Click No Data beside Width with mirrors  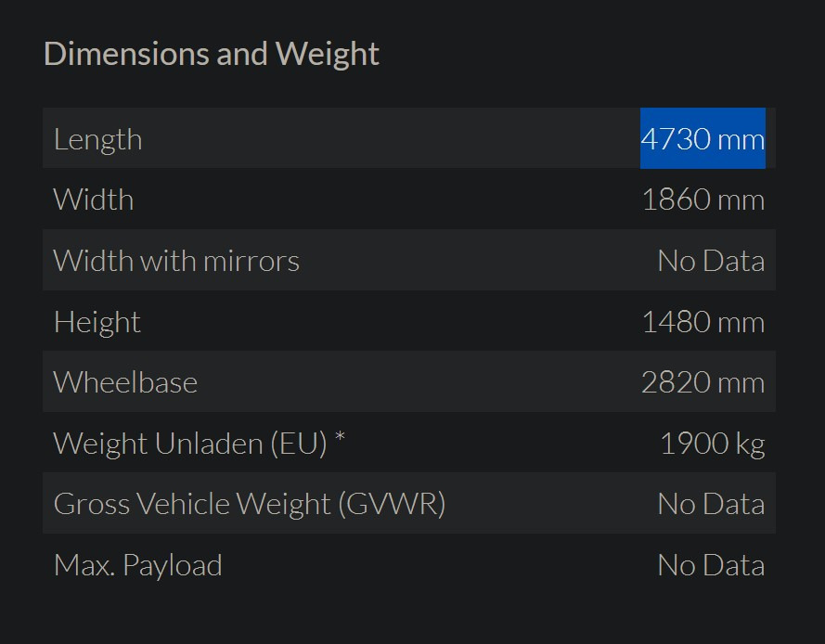tap(711, 261)
